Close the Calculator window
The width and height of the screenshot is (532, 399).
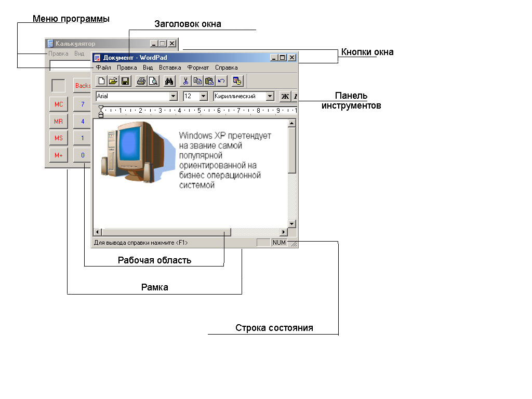pyautogui.click(x=172, y=44)
